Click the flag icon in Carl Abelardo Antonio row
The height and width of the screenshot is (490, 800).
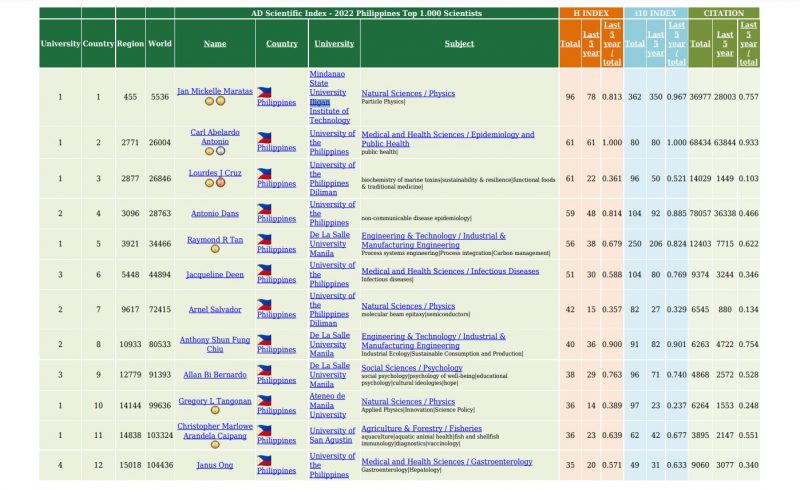(x=264, y=138)
